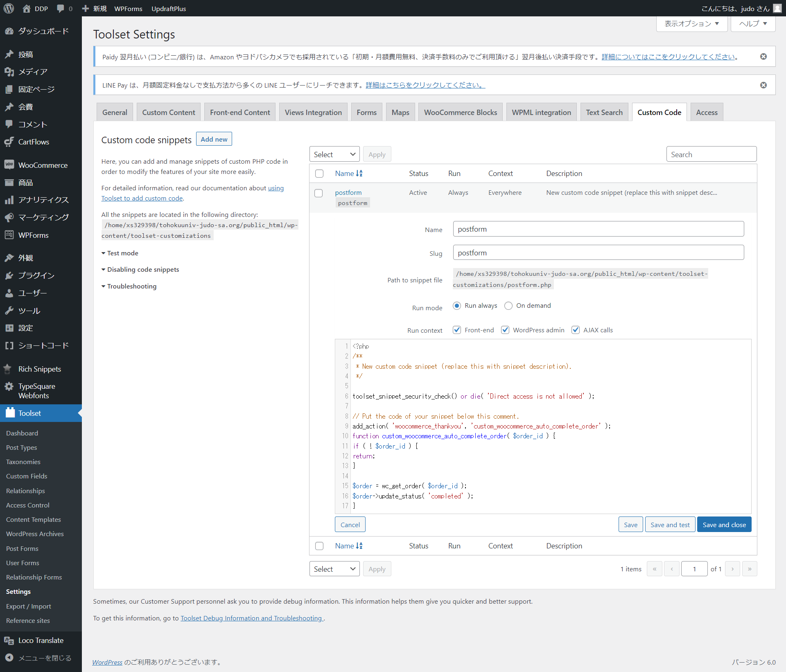Open the ダッシュボード dashboard icon

(9, 31)
